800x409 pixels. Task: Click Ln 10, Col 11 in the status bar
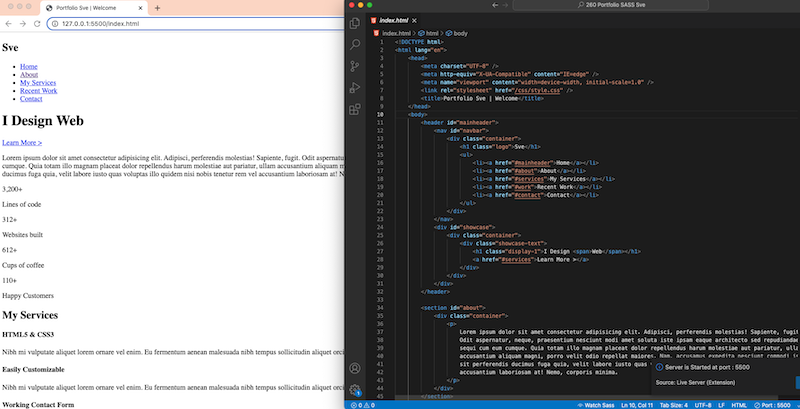pos(637,405)
